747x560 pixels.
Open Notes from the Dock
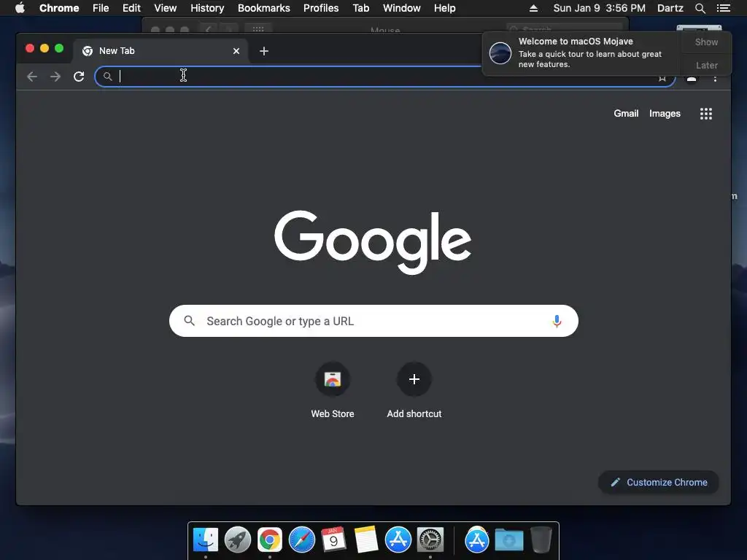(366, 540)
